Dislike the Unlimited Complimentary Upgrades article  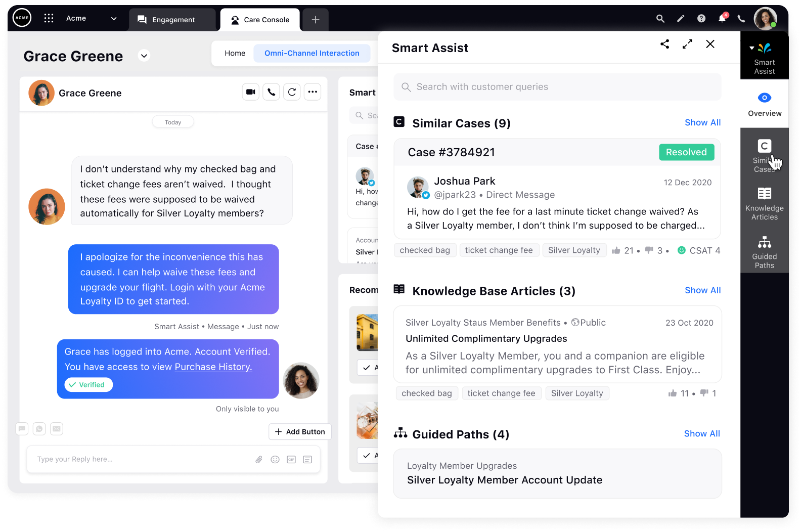tap(704, 393)
